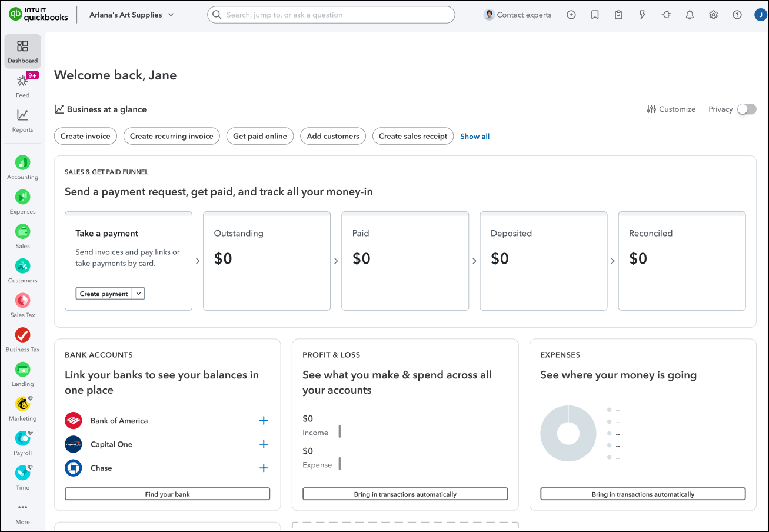769x532 pixels.
Task: Open the Time sidebar icon
Action: [x=22, y=478]
